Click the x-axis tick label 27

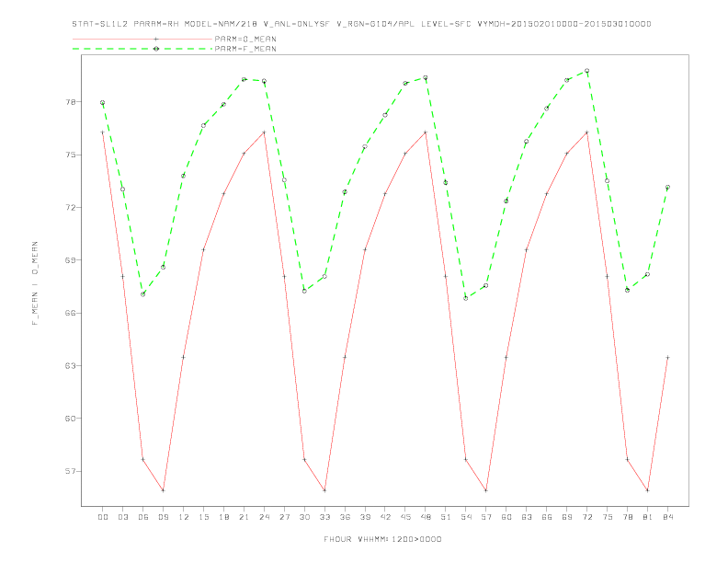[x=284, y=517]
